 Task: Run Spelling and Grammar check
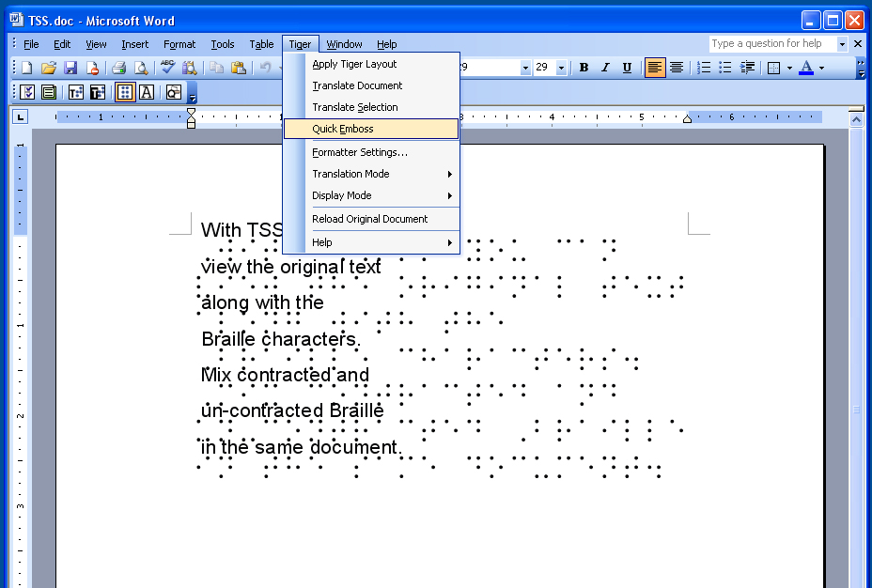(x=167, y=67)
